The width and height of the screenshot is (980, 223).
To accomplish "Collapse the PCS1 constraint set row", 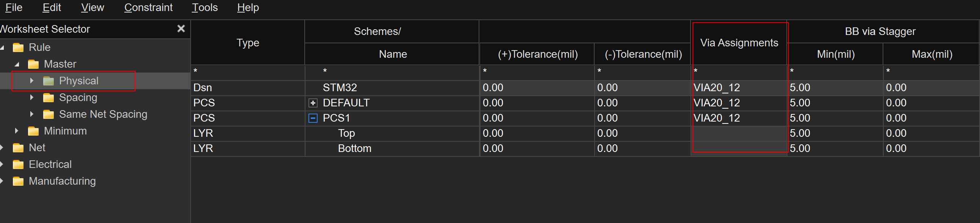I will point(313,118).
